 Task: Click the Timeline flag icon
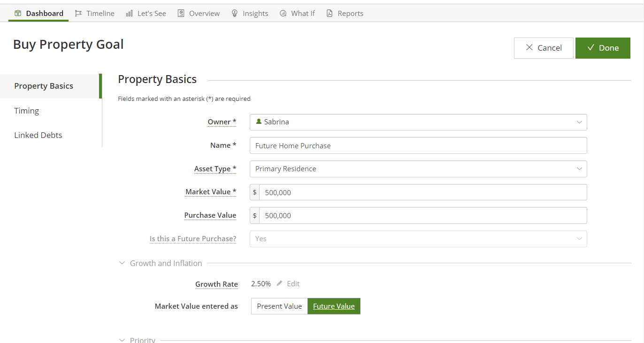78,13
